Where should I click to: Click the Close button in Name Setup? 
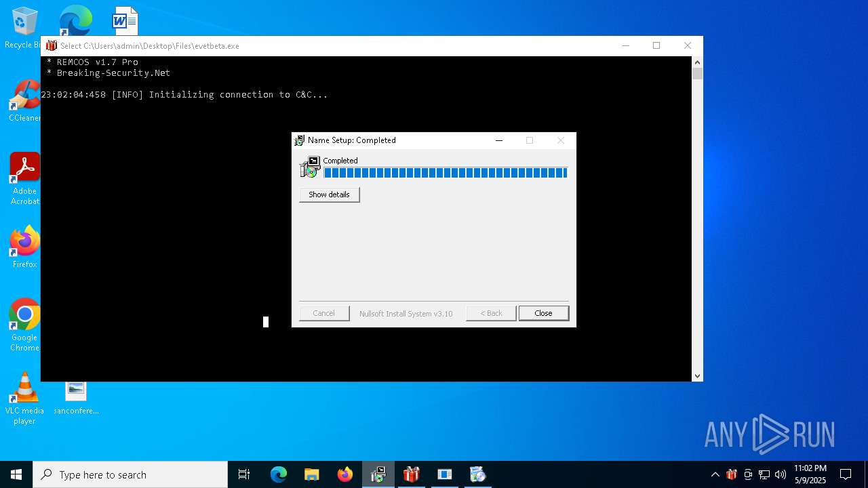543,313
